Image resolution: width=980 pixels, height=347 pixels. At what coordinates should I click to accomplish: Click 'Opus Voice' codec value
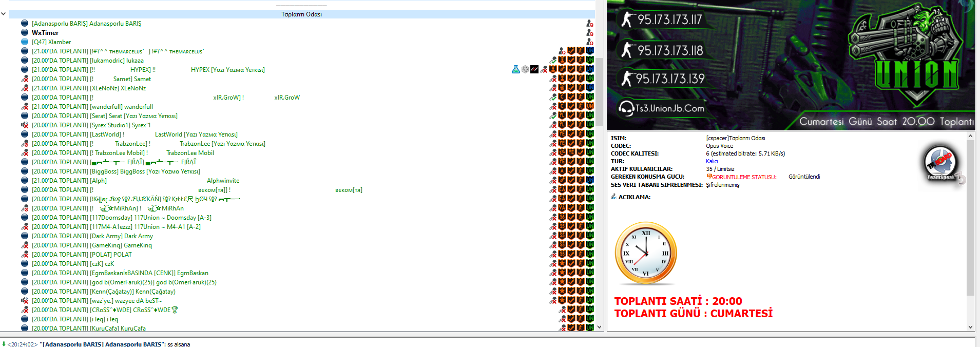click(719, 146)
